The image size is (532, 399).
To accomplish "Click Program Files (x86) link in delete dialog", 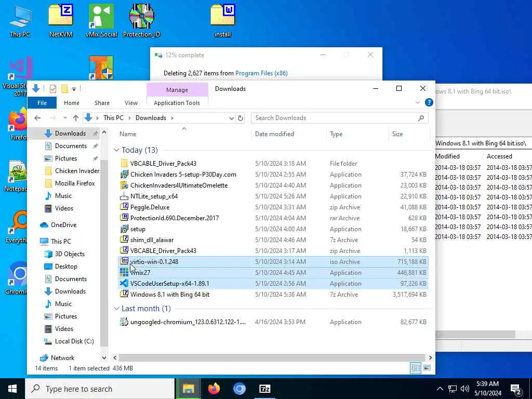I will (x=261, y=73).
